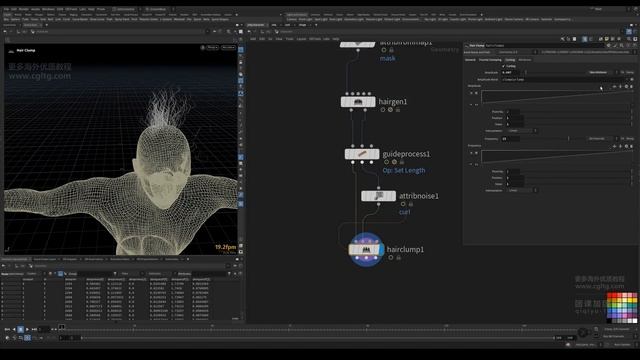Open Interpolation dropdown under Frequency ramp
The image size is (640, 360).
point(522,190)
